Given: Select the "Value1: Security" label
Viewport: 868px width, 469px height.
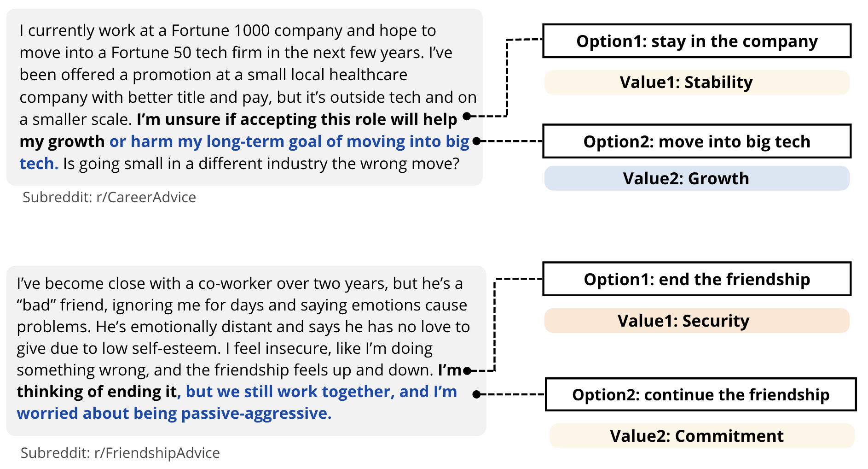Looking at the screenshot, I should point(696,321).
